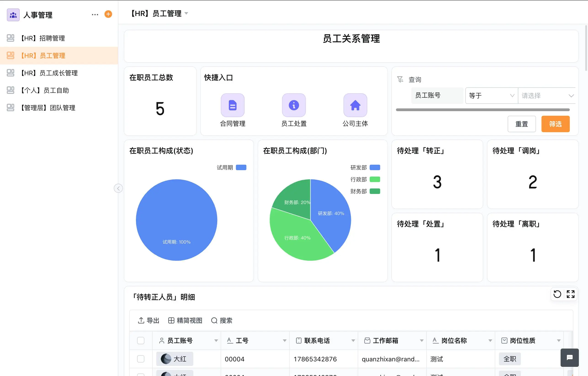
Task: Toggle 试用期 legend in status chart
Action: coord(231,167)
